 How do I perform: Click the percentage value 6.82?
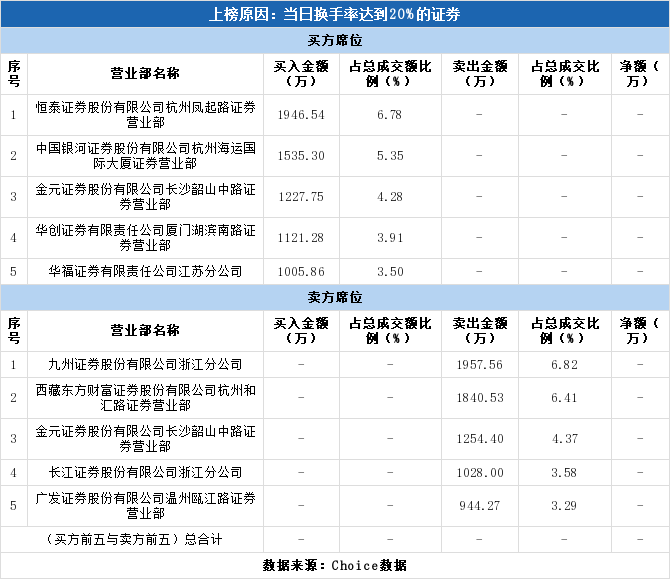pyautogui.click(x=564, y=364)
